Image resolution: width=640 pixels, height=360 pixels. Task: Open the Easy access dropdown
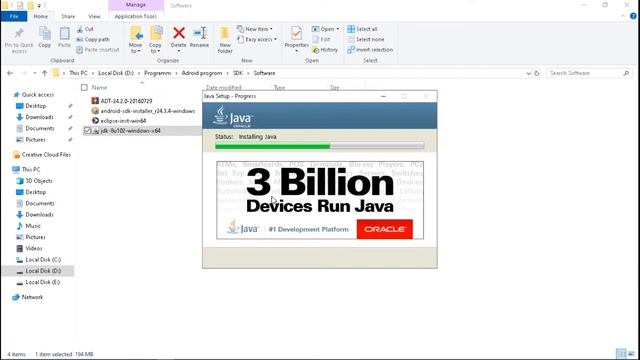(x=257, y=39)
